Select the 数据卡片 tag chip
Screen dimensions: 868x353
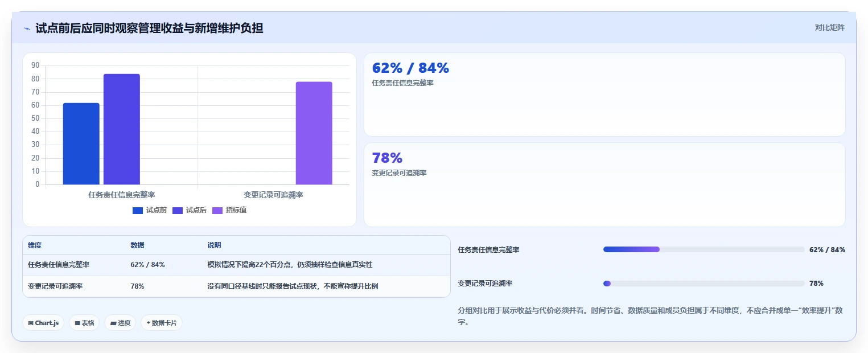click(162, 323)
